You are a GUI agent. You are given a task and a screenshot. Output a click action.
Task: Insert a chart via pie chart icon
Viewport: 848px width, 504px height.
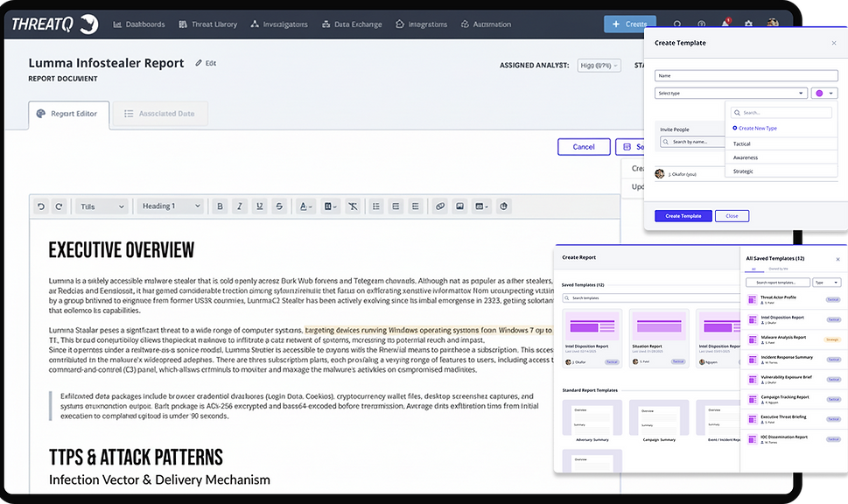click(x=503, y=206)
